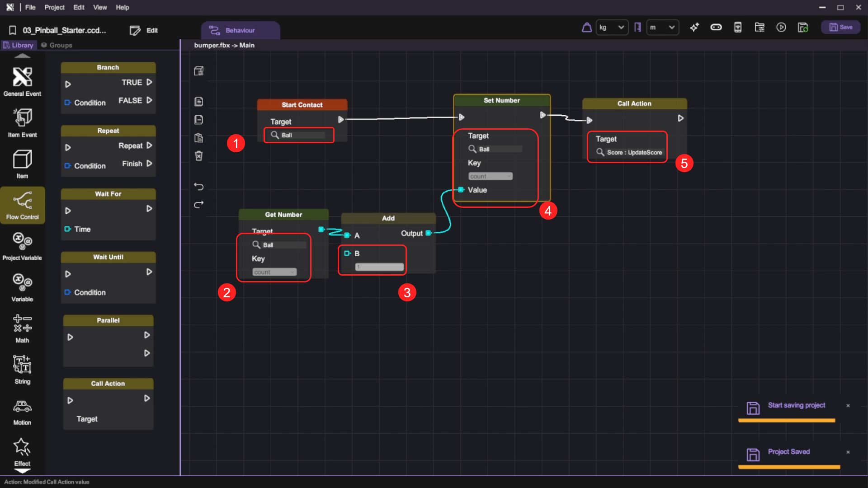
Task: Click the Edit button beside file name
Action: click(x=144, y=30)
